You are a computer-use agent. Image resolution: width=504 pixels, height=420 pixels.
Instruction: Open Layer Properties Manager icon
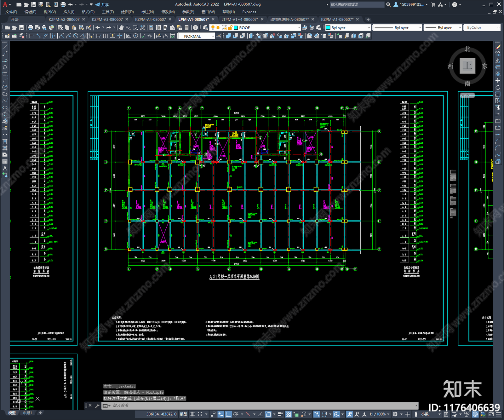[205, 28]
